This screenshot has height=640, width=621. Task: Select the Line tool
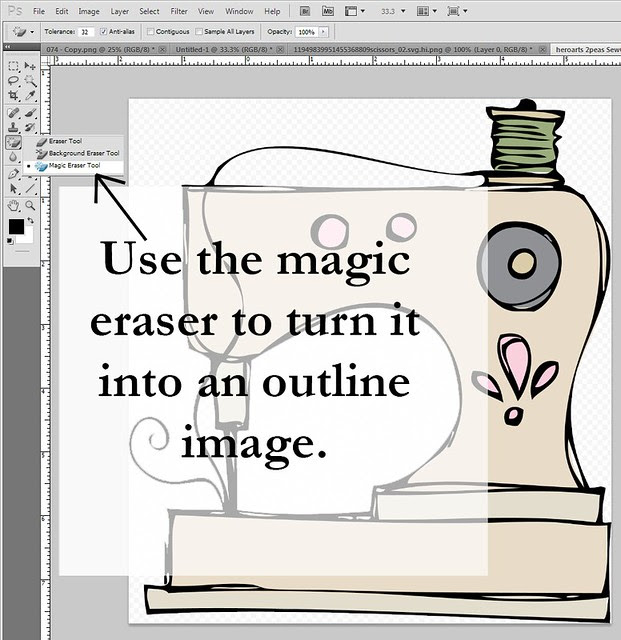coord(30,189)
